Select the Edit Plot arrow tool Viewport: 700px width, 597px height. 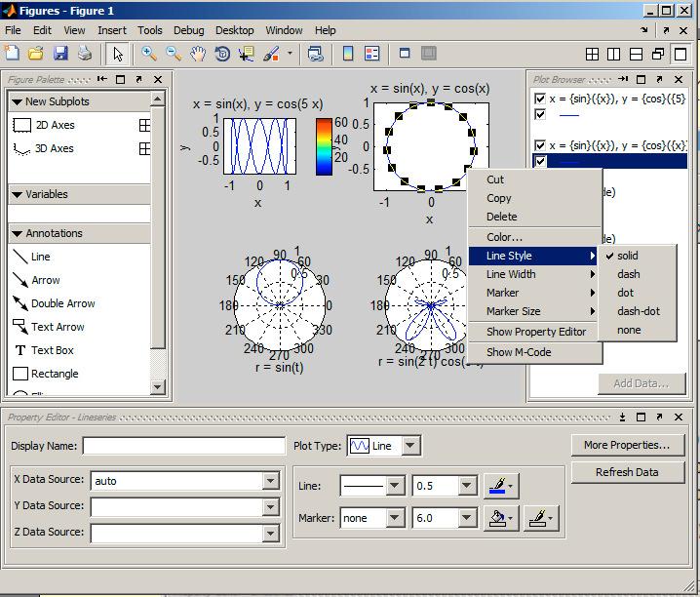[x=118, y=54]
